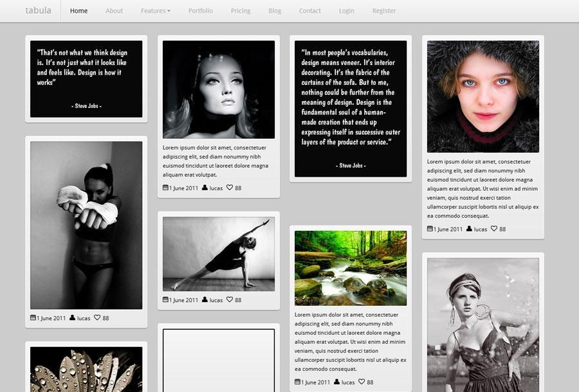579x392 pixels.
Task: Click "1 June 2011" on the mannequin portrait card
Action: (183, 188)
